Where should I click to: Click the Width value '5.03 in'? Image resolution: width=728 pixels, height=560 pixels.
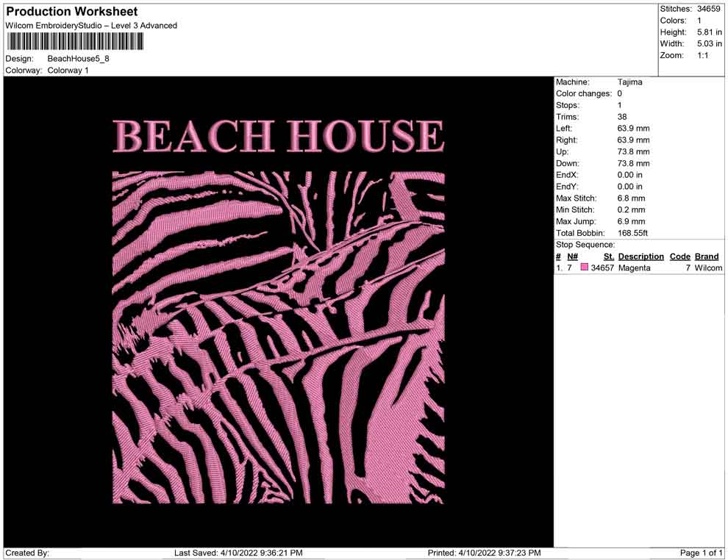point(709,43)
